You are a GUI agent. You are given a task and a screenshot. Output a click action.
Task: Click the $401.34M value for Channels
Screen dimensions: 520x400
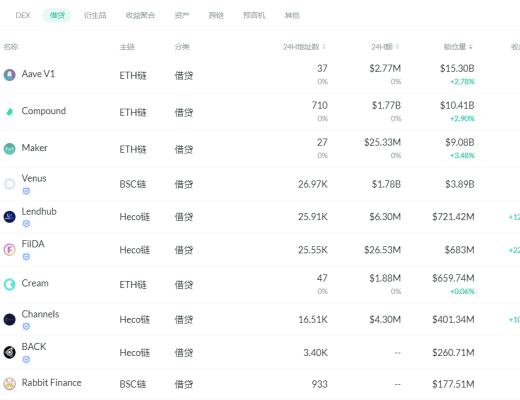[x=453, y=320]
